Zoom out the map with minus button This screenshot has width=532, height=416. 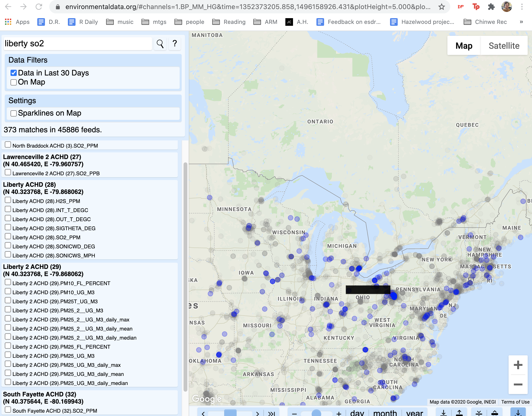tap(518, 384)
